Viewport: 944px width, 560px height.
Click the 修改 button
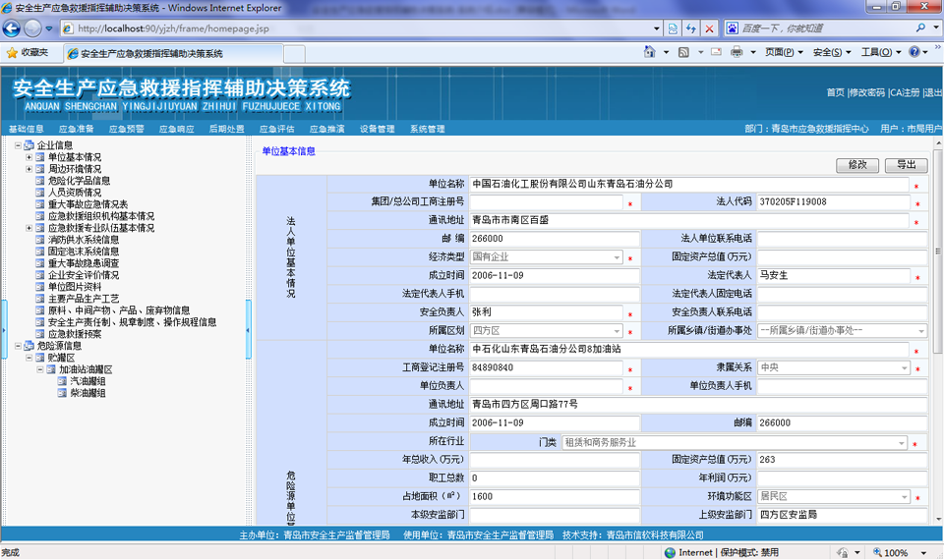click(x=856, y=165)
